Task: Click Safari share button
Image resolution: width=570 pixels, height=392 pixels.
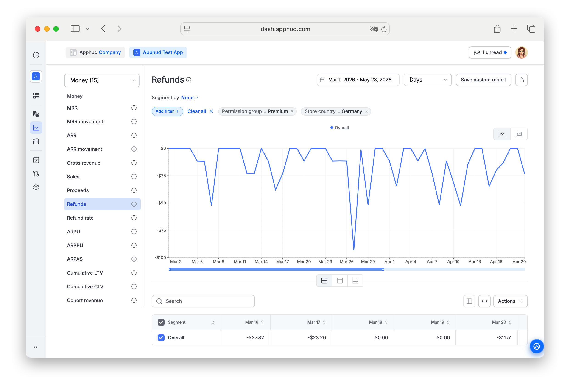Action: coord(497,29)
